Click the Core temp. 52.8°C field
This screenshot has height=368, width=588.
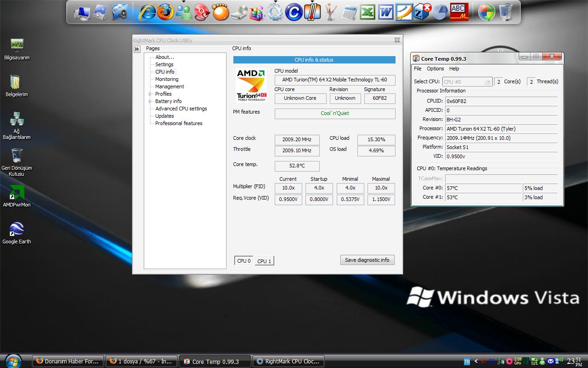[x=297, y=166]
